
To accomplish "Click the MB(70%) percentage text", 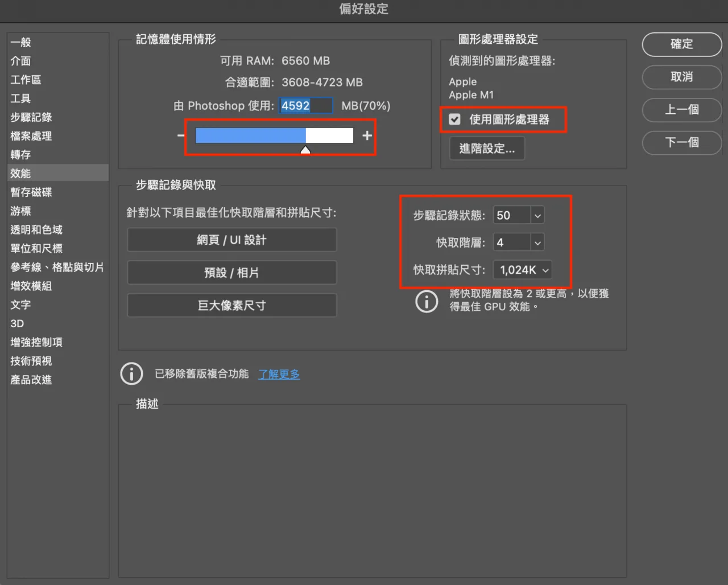I will [x=366, y=106].
